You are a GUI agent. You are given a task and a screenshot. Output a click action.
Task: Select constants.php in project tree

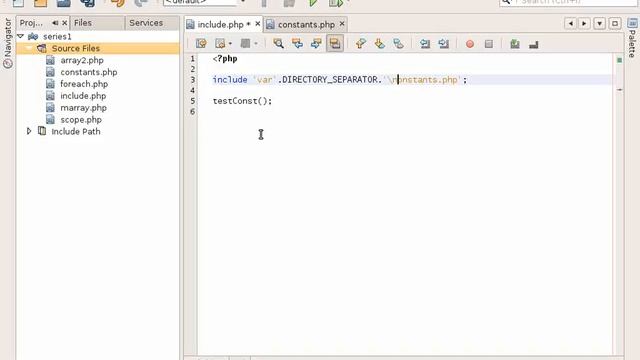[x=89, y=72]
